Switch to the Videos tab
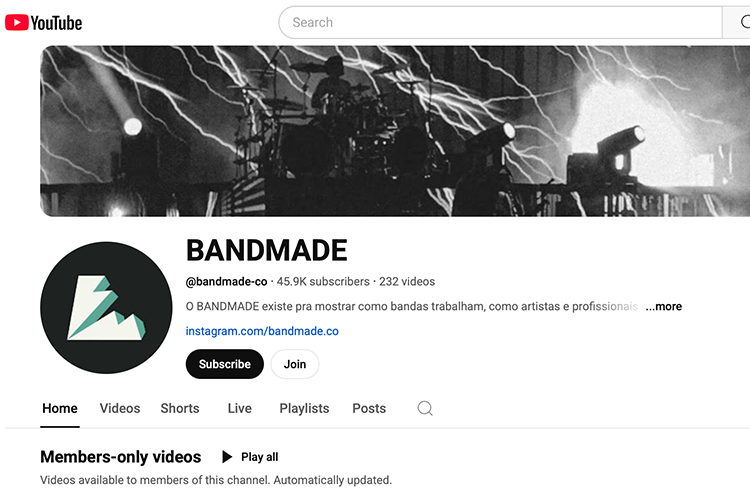 120,408
